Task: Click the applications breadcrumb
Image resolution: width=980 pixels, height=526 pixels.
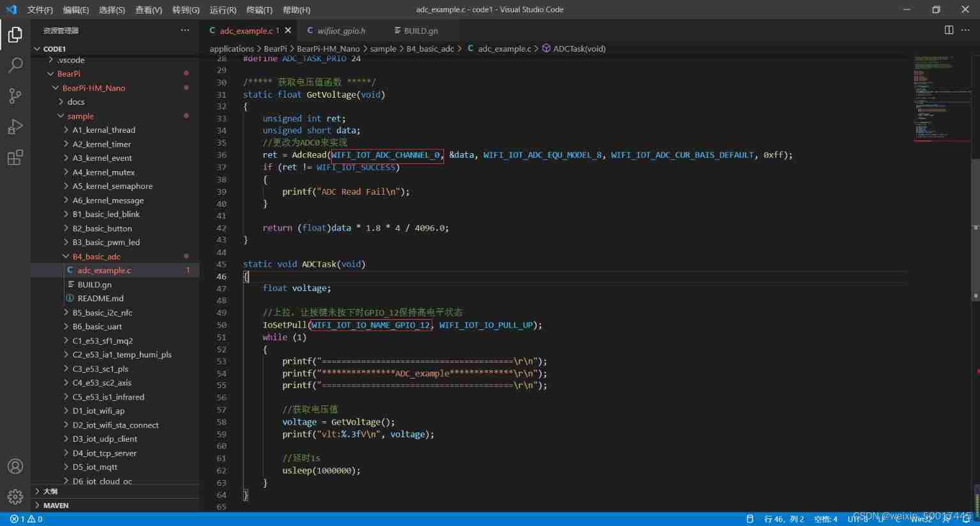Action: [232, 49]
